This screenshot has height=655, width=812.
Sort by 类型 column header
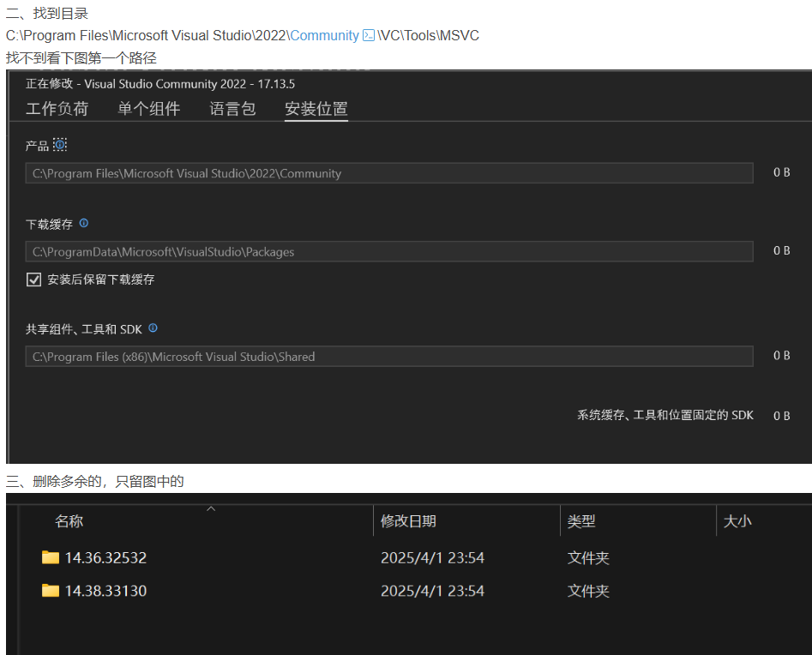tap(581, 521)
